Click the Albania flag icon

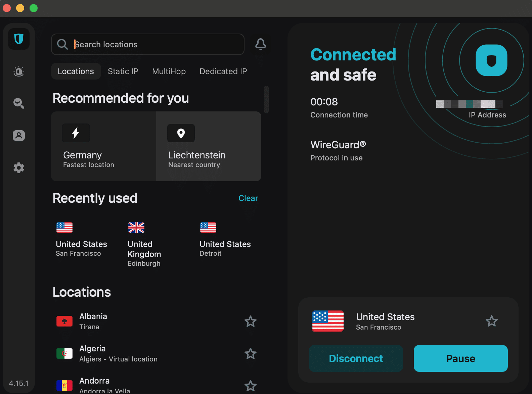[x=64, y=321]
